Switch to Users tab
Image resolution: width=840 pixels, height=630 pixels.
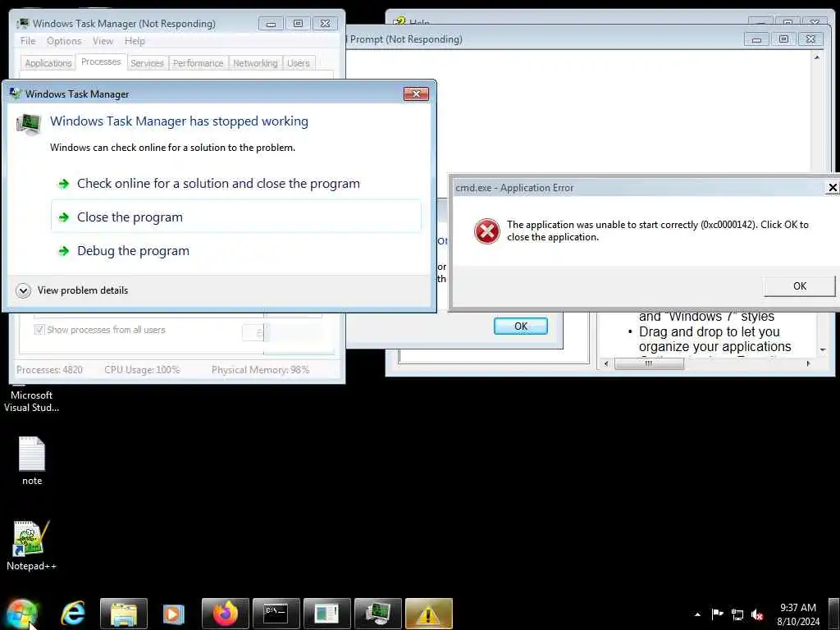(299, 62)
